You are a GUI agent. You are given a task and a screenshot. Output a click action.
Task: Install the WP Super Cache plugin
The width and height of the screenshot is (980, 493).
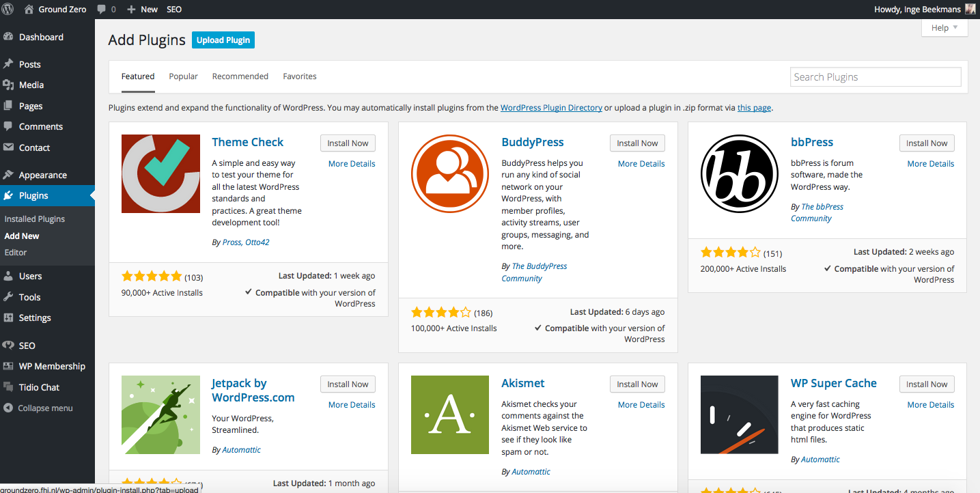click(x=927, y=384)
